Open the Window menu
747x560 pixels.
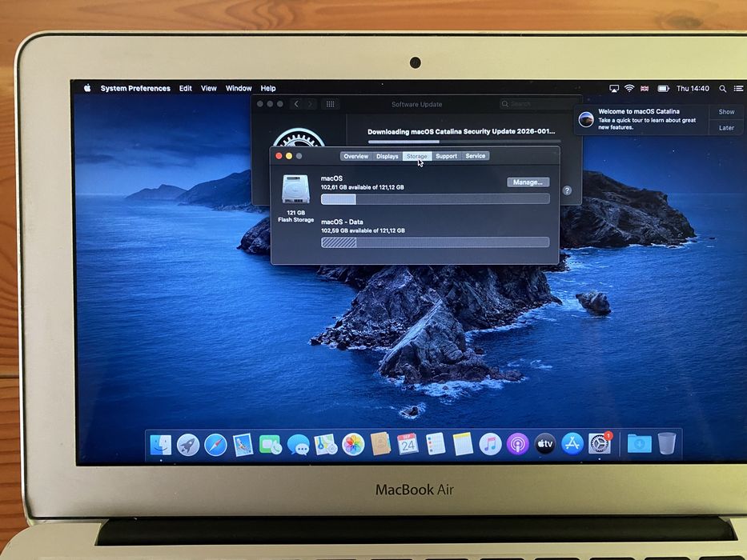point(239,88)
